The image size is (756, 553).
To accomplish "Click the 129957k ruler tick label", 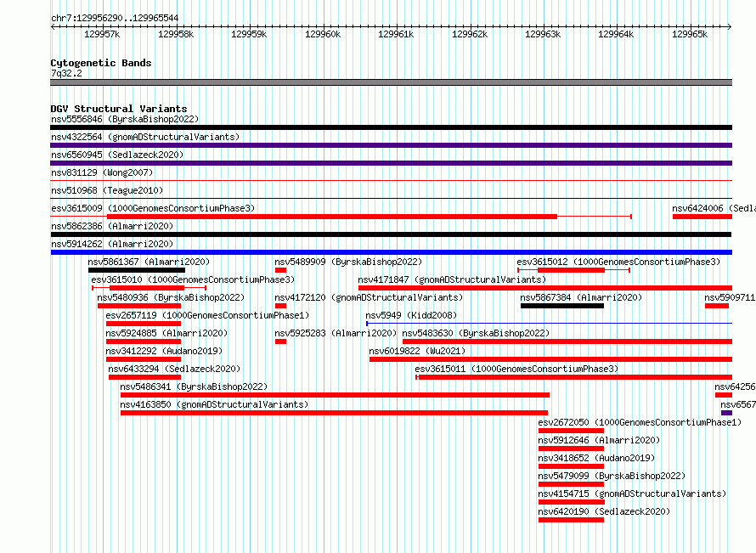I will pos(102,34).
